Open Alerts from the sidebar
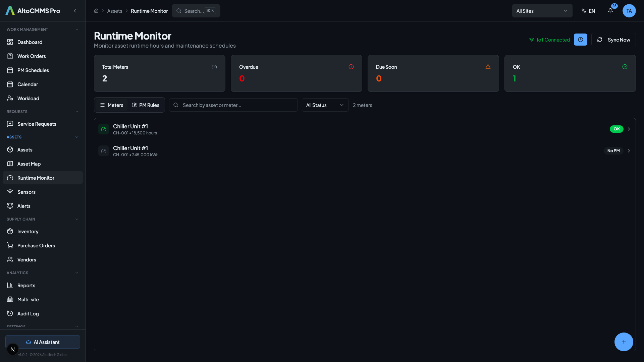This screenshot has width=644, height=362. click(x=10, y=206)
